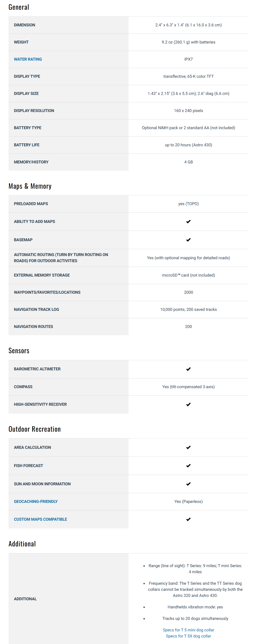This screenshot has width=254, height=644.
Task: Click the Additional section heading
Action: [x=22, y=544]
